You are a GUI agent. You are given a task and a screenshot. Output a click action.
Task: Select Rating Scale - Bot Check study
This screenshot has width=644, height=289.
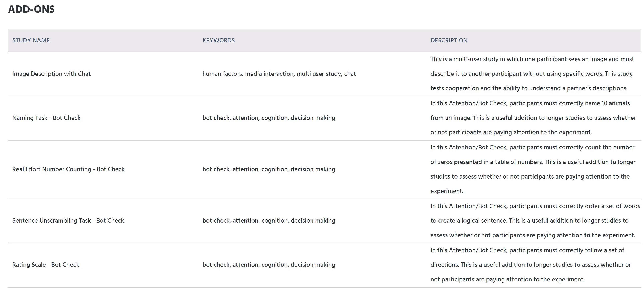[x=46, y=265]
